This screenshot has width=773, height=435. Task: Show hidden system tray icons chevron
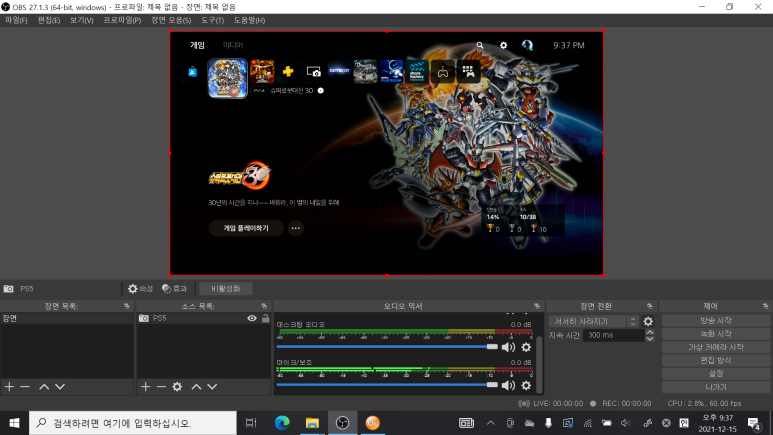(x=491, y=423)
